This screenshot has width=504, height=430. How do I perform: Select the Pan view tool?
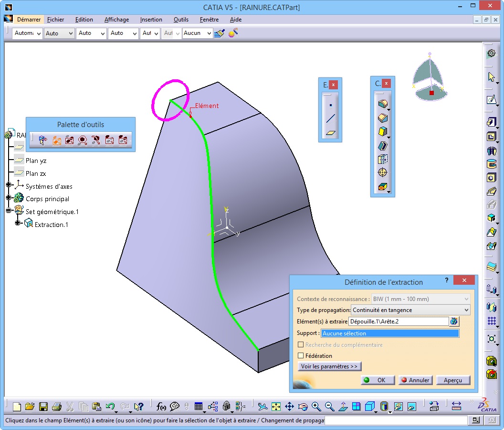pyautogui.click(x=289, y=407)
